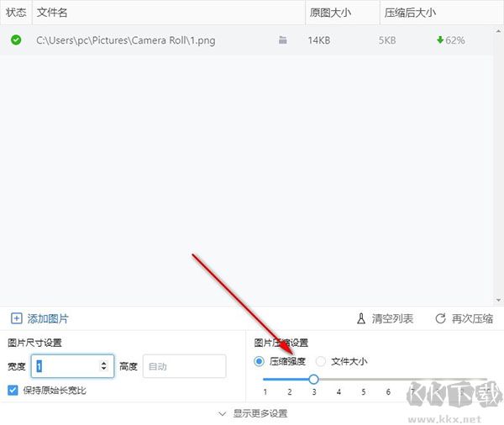The height and width of the screenshot is (425, 504).
Task: Click slider label 2
Action: tap(289, 392)
